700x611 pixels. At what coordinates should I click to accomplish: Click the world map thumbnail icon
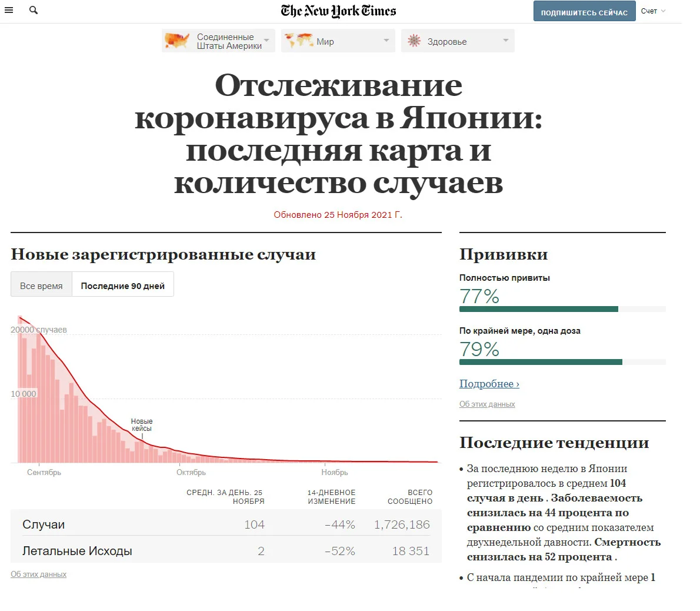(x=299, y=40)
